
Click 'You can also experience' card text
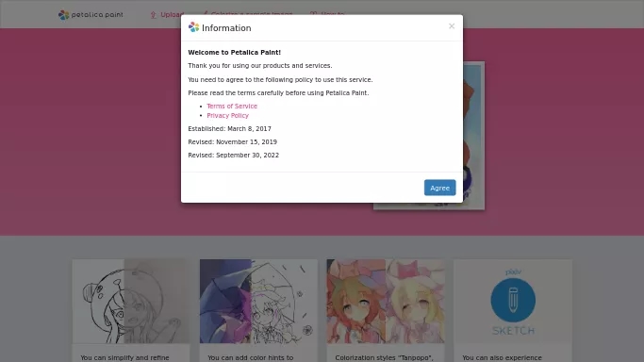[x=502, y=357]
